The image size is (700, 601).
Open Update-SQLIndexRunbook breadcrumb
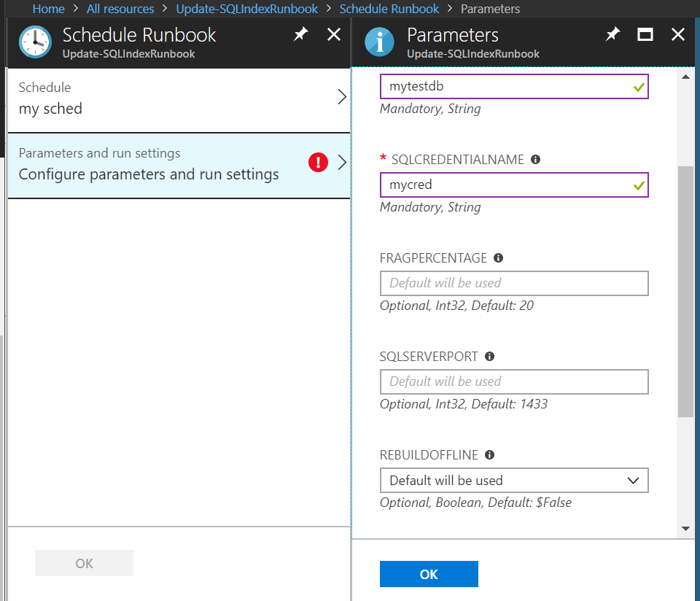click(x=247, y=9)
